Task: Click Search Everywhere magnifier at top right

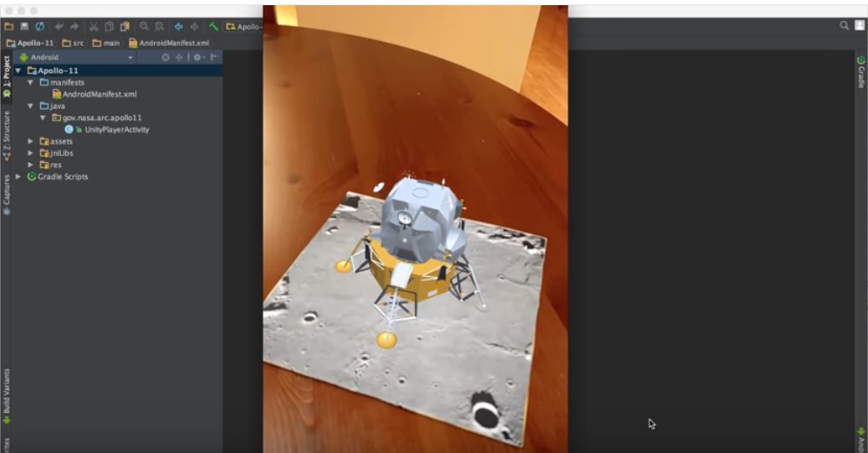Action: pyautogui.click(x=844, y=25)
